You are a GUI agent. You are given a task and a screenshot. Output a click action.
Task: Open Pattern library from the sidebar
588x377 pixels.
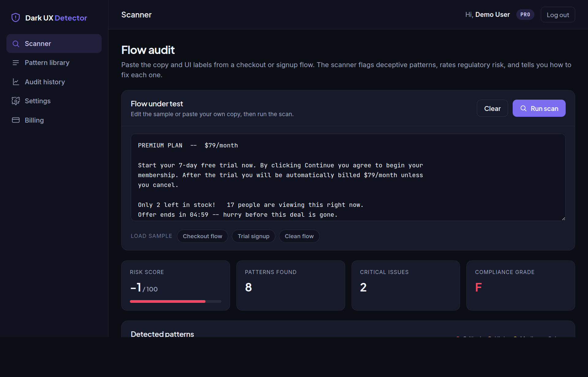pyautogui.click(x=54, y=63)
